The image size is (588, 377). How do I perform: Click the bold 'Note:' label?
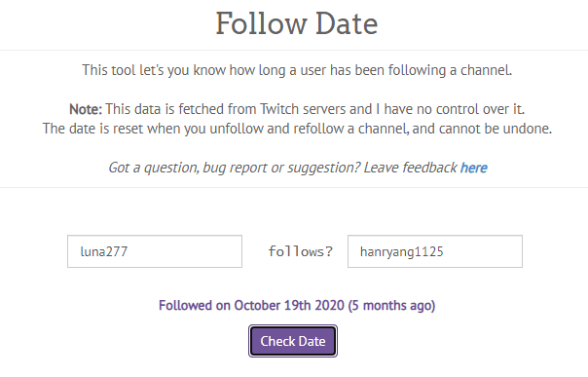(86, 109)
